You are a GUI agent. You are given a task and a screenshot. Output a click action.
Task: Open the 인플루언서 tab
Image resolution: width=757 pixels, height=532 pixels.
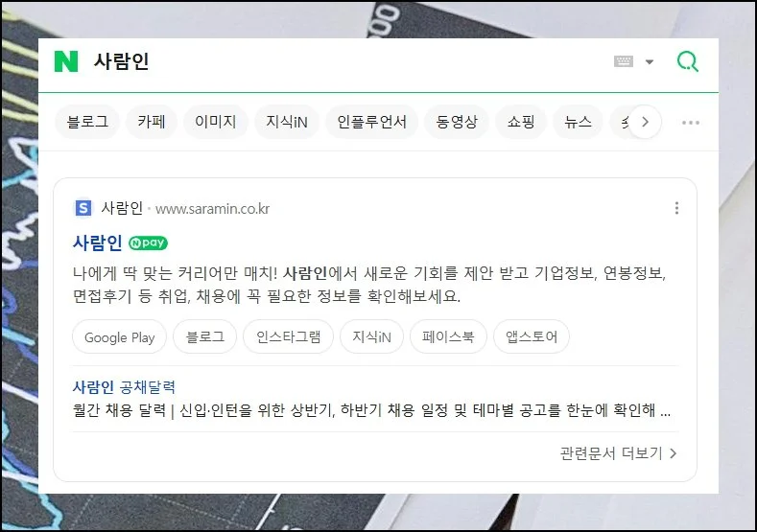[x=371, y=122]
